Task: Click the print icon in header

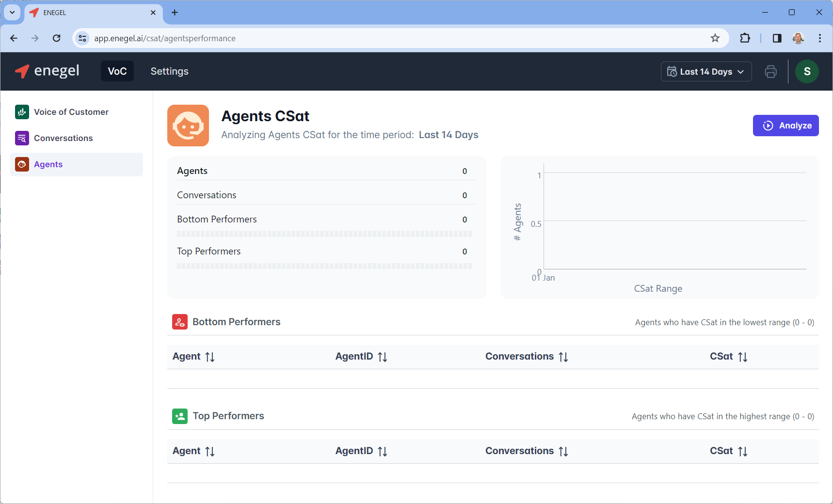Action: pyautogui.click(x=770, y=72)
